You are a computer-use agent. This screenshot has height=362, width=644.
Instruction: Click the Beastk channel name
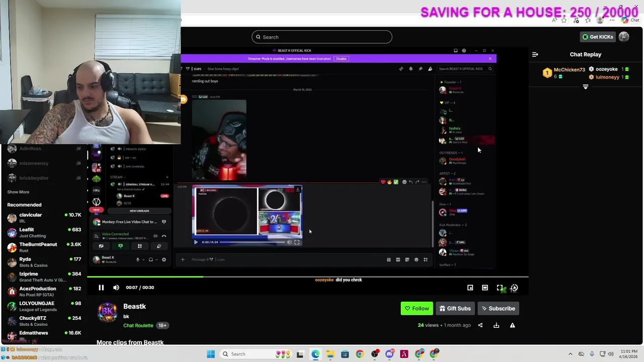[134, 306]
